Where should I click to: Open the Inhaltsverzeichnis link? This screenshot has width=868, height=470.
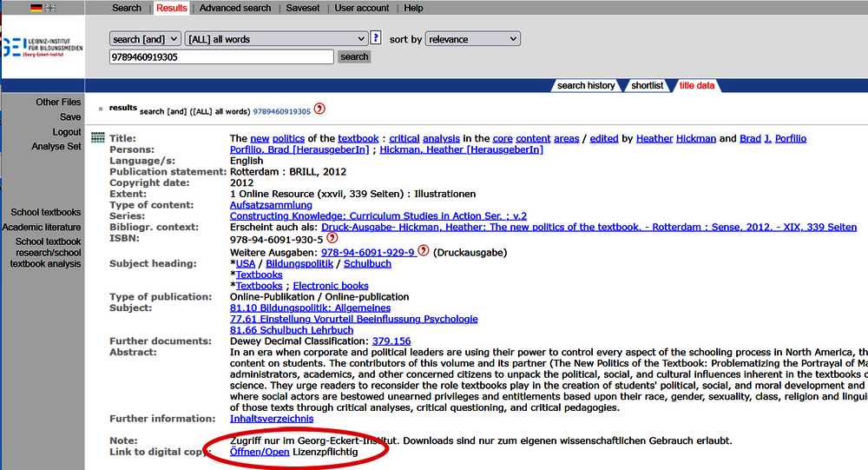[x=271, y=419]
